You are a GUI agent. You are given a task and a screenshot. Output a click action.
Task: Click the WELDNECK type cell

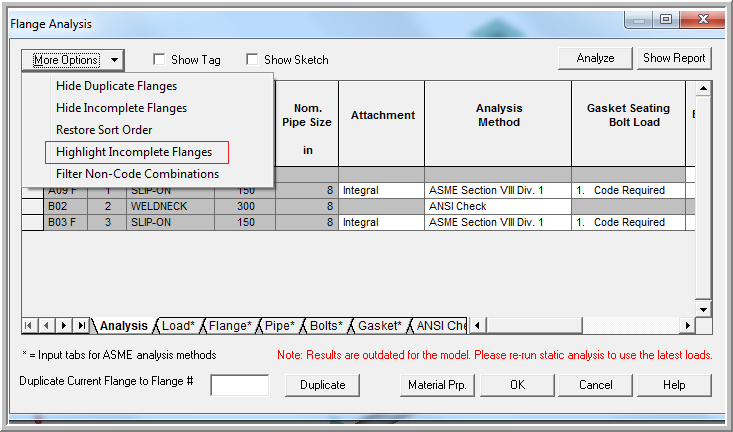[x=170, y=206]
